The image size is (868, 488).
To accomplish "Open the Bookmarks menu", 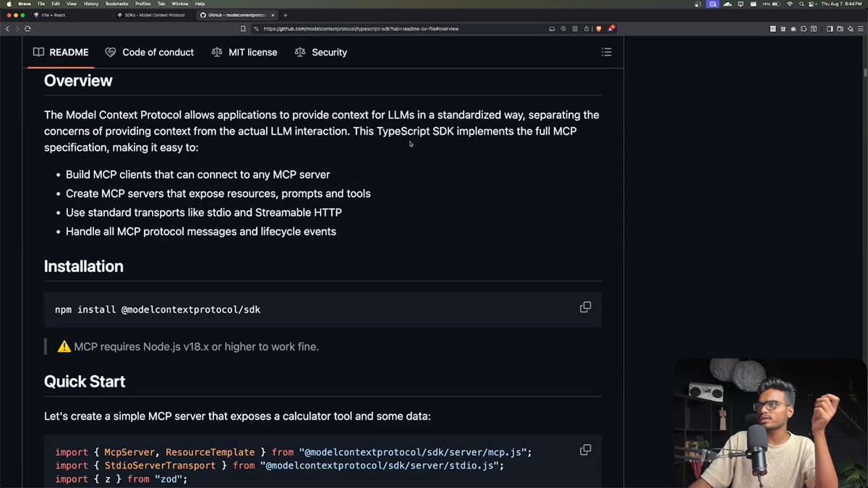I will coord(116,4).
